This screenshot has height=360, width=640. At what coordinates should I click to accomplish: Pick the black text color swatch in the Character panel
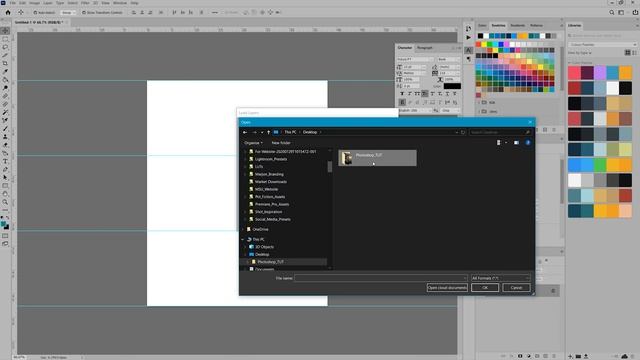click(452, 86)
